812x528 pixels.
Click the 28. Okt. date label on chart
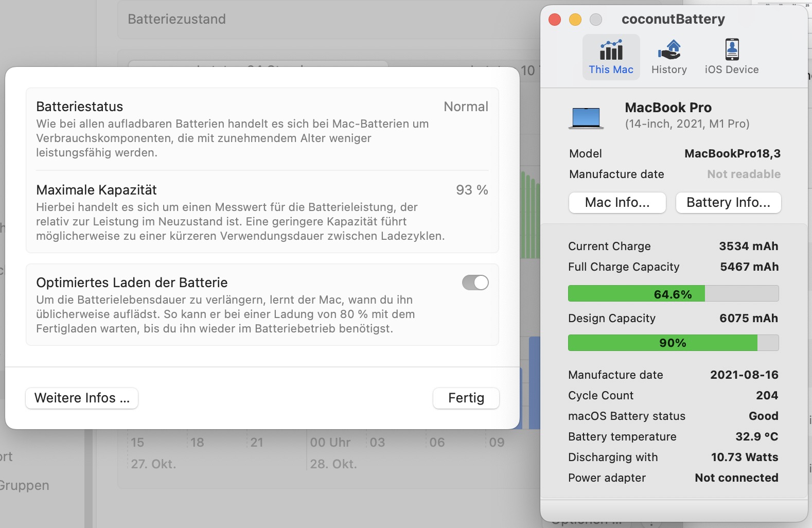tap(333, 464)
